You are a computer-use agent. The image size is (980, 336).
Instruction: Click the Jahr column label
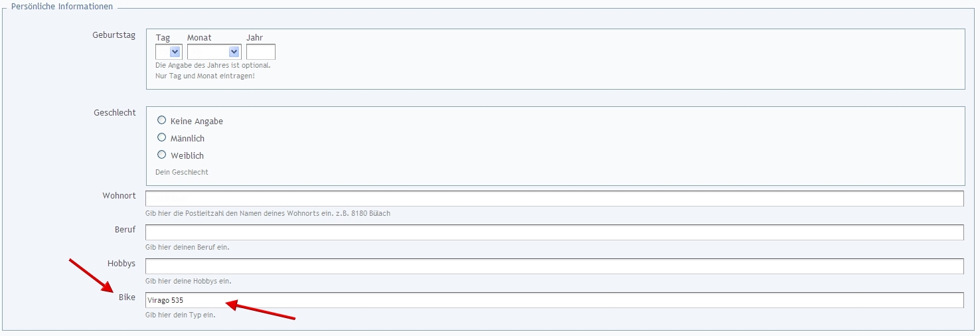(x=254, y=38)
